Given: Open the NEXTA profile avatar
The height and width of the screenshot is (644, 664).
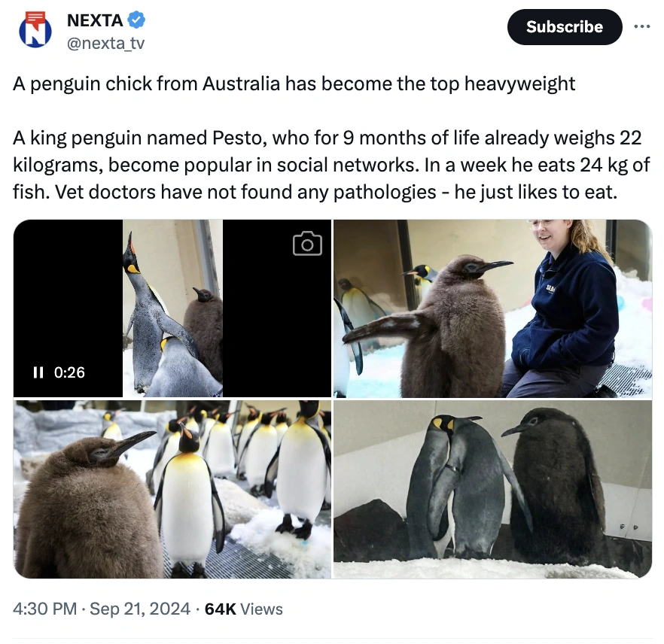Looking at the screenshot, I should tap(35, 29).
